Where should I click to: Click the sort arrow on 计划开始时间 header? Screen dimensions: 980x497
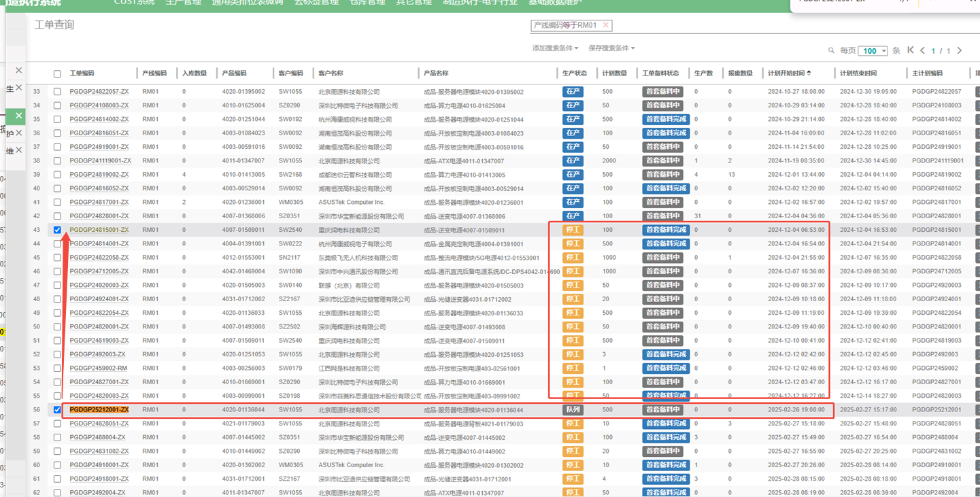click(x=809, y=73)
